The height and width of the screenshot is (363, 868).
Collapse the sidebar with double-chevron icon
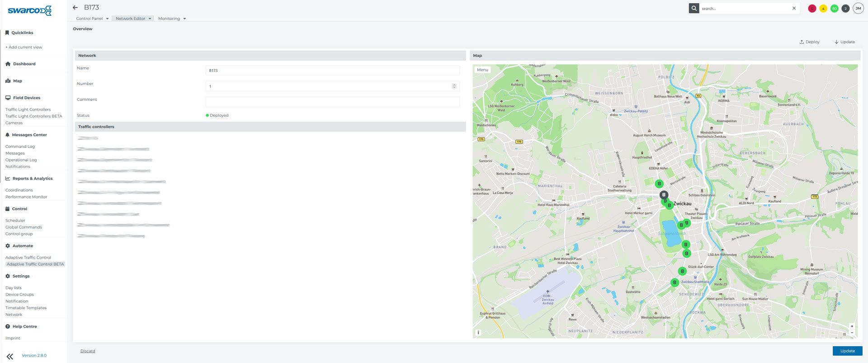pos(10,356)
